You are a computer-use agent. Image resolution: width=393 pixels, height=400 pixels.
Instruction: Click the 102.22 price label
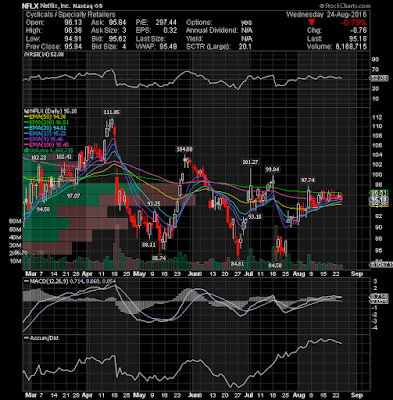coord(38,158)
